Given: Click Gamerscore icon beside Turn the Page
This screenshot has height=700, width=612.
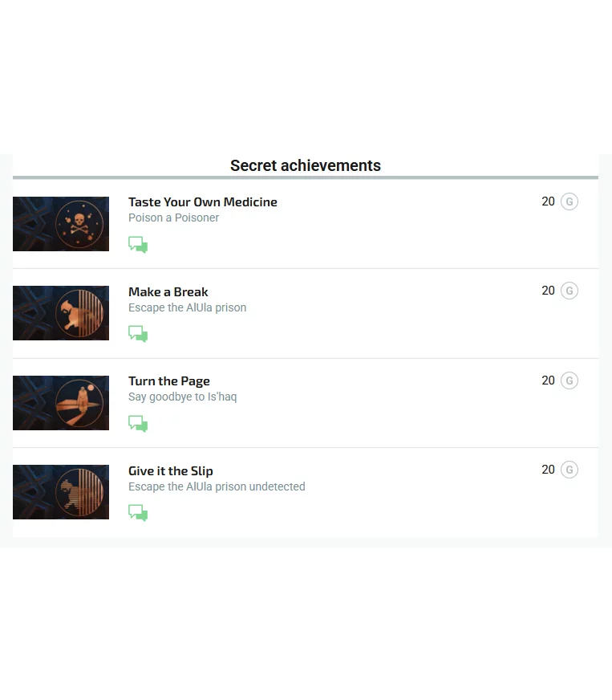Looking at the screenshot, I should pyautogui.click(x=569, y=381).
